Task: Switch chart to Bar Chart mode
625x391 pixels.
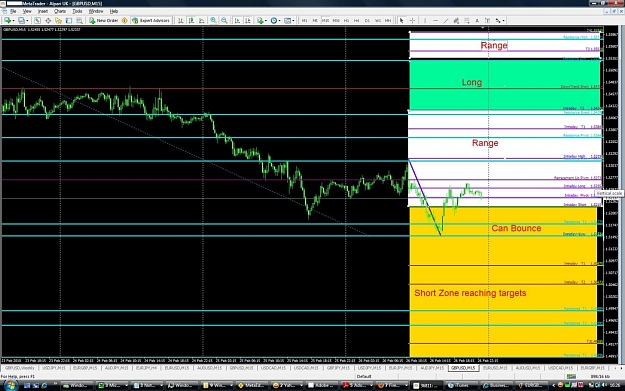Action: click(181, 20)
